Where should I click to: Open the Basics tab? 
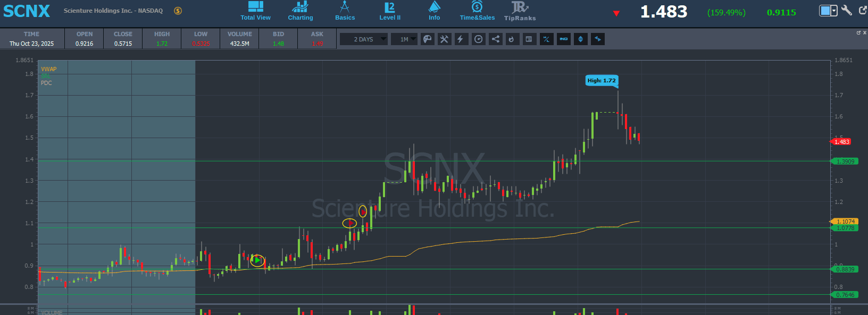tap(345, 11)
